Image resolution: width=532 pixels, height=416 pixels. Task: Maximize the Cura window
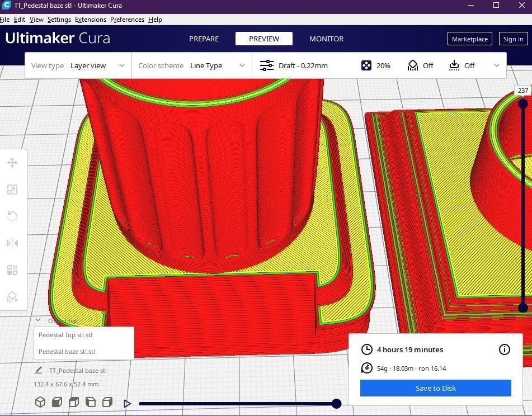[x=496, y=5]
